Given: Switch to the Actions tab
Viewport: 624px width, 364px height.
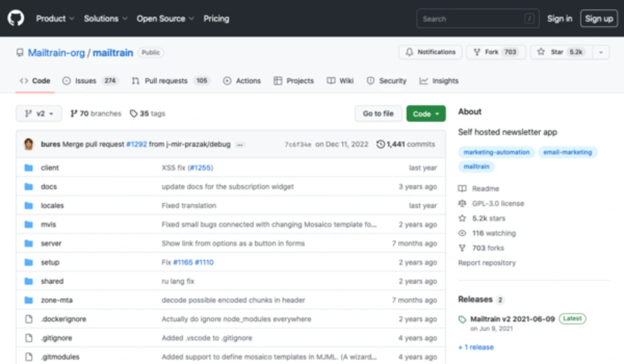Looking at the screenshot, I should pos(242,81).
